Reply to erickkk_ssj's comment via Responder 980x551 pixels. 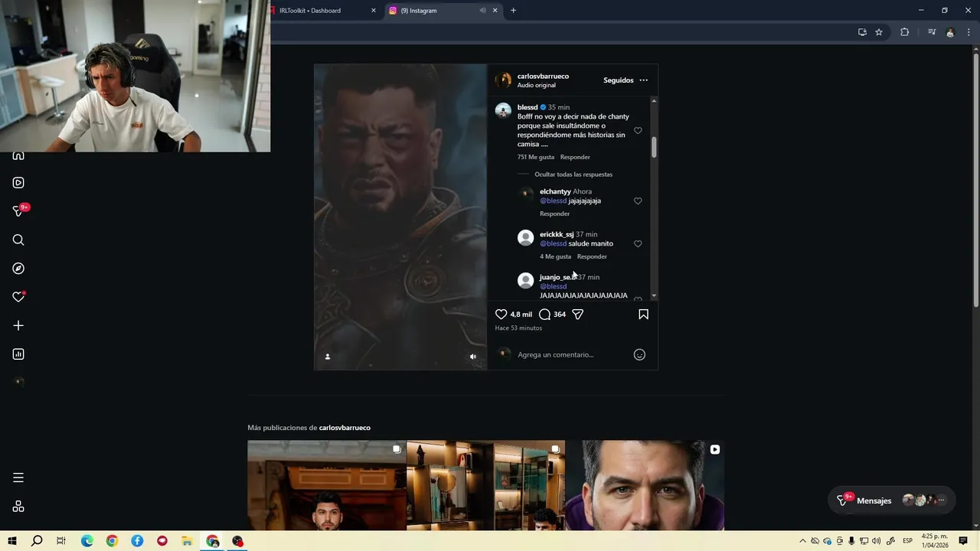[592, 257]
